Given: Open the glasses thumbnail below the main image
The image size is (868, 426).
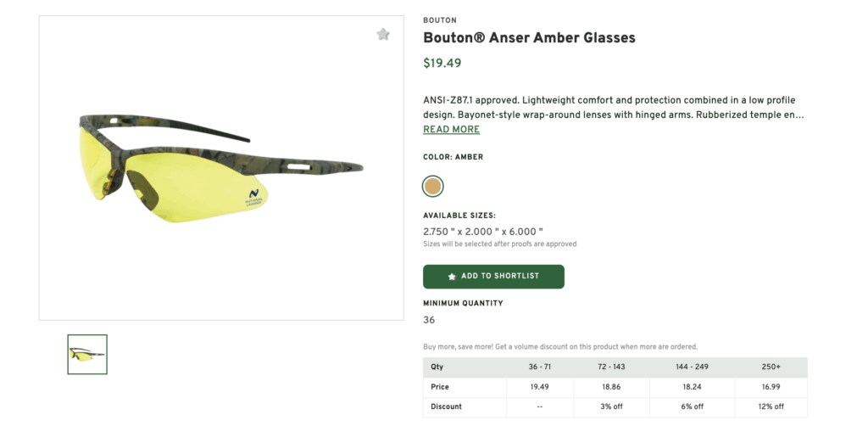Looking at the screenshot, I should [x=87, y=354].
